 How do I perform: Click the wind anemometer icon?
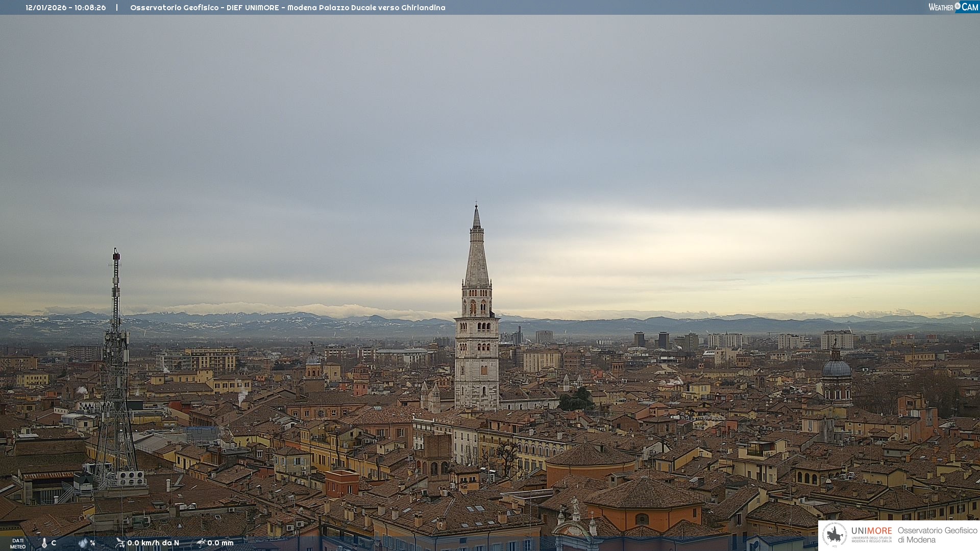[120, 543]
